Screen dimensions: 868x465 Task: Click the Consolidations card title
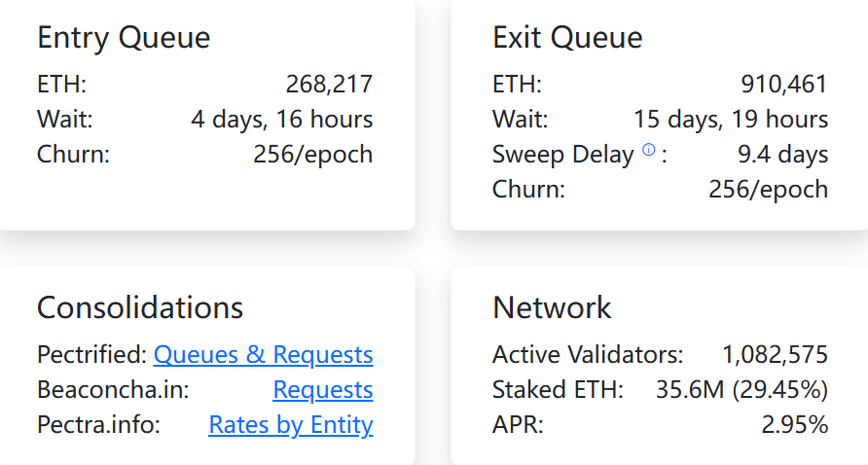click(140, 307)
